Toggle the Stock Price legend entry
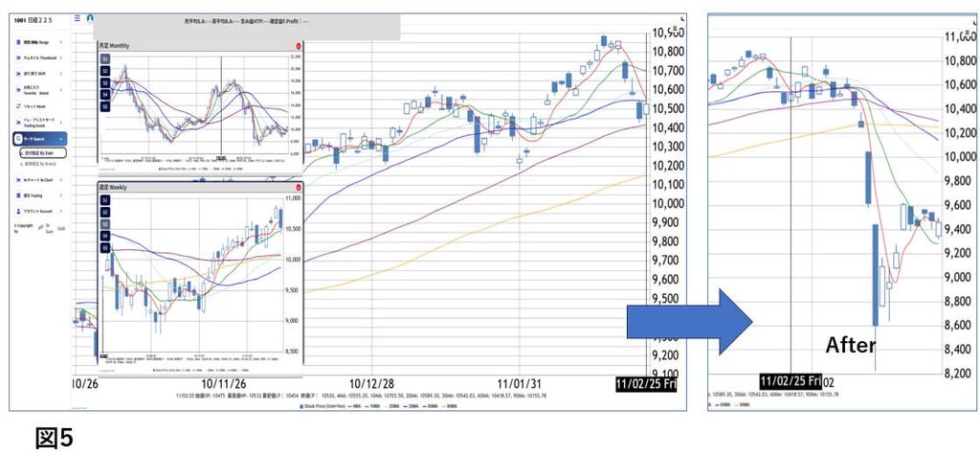 pos(322,405)
